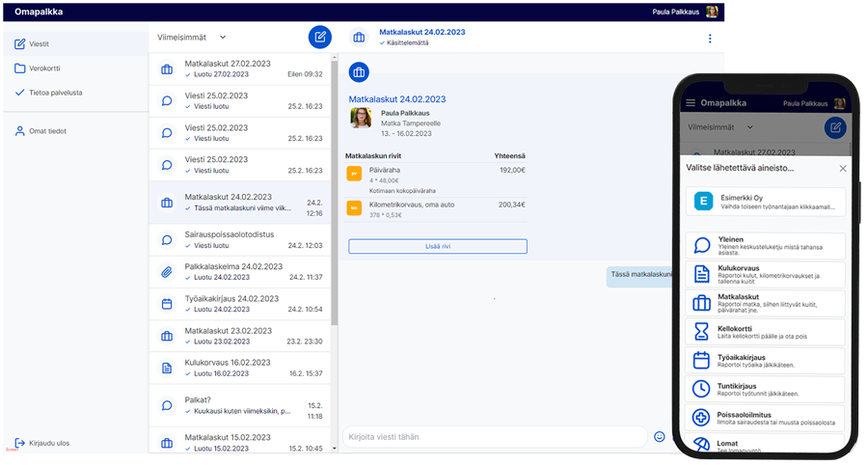Viewport: 868px width, 465px height.
Task: Choose Matkalaskut option on phone
Action: point(766,303)
